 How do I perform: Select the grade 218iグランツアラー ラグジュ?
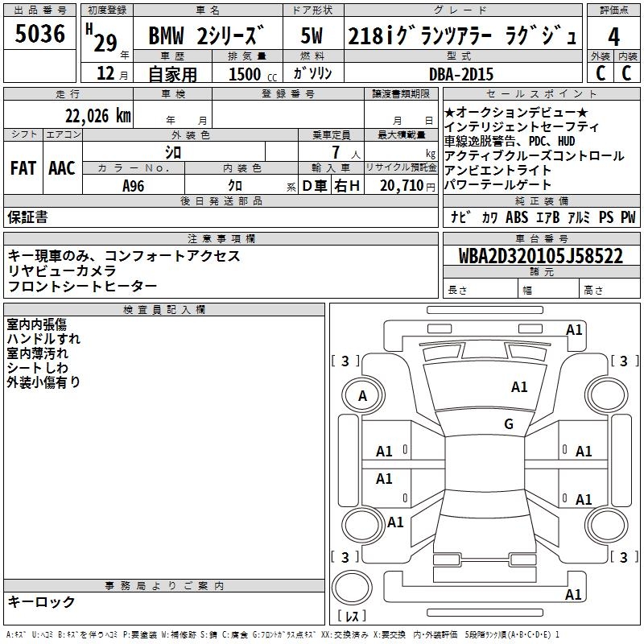tap(463, 35)
